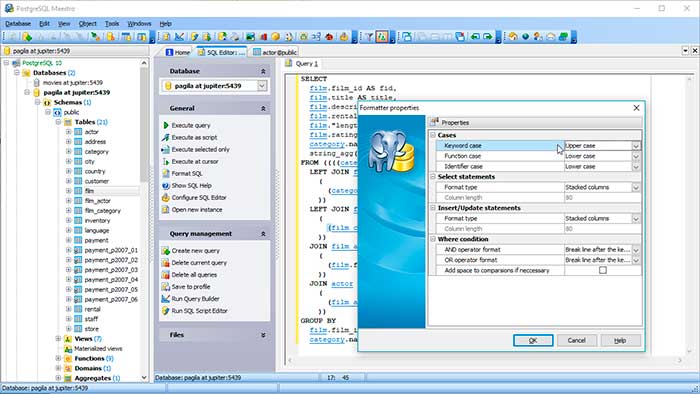Open the pagila database combo box
700x394 pixels.
(x=262, y=86)
